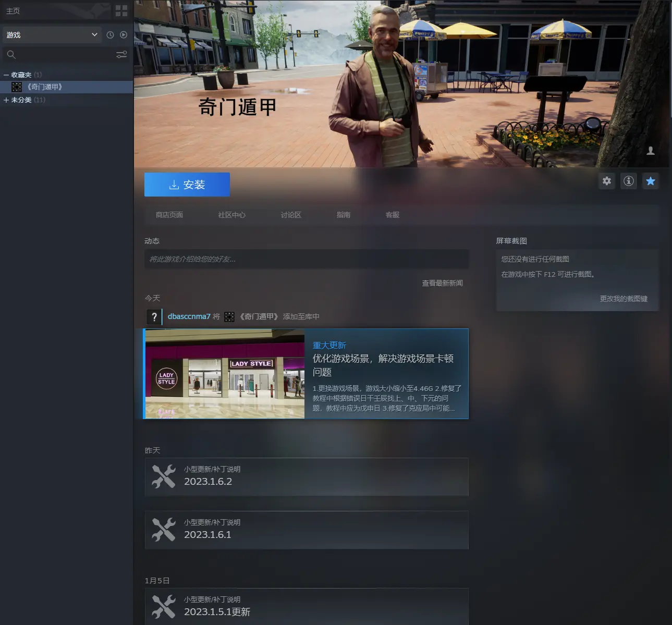Click the friends silhouette icon on banner
672x625 pixels.
(651, 151)
